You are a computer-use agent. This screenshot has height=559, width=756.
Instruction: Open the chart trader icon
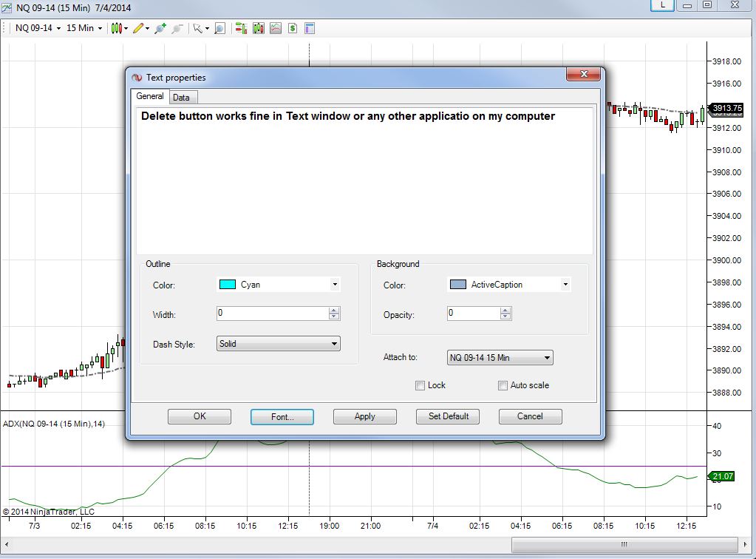pyautogui.click(x=241, y=28)
